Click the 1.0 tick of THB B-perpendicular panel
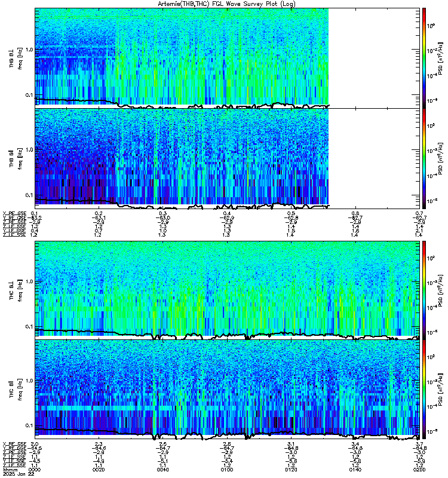 tap(29, 50)
